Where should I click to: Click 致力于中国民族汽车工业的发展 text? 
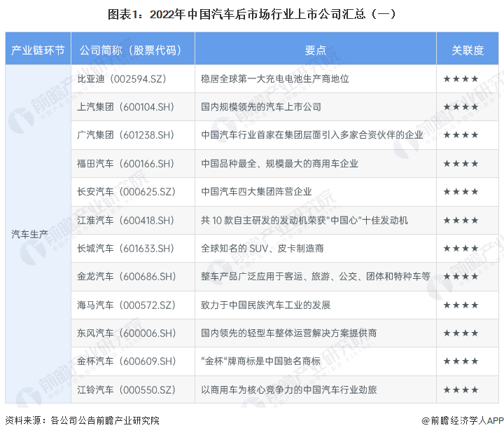265,305
